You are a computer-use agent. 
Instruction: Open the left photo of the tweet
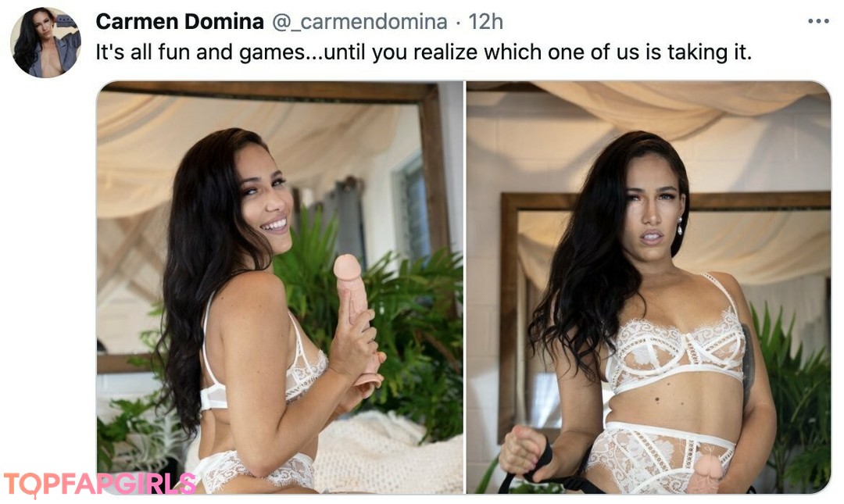[280, 288]
